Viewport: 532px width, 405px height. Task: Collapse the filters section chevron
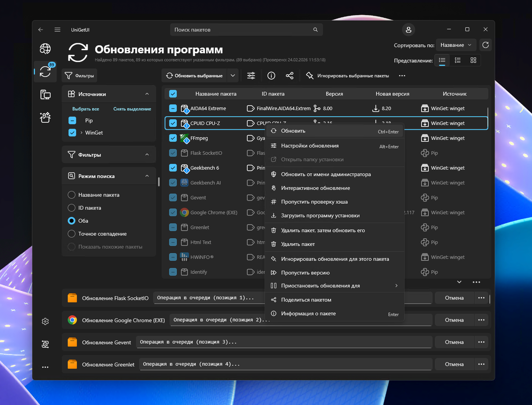(147, 155)
